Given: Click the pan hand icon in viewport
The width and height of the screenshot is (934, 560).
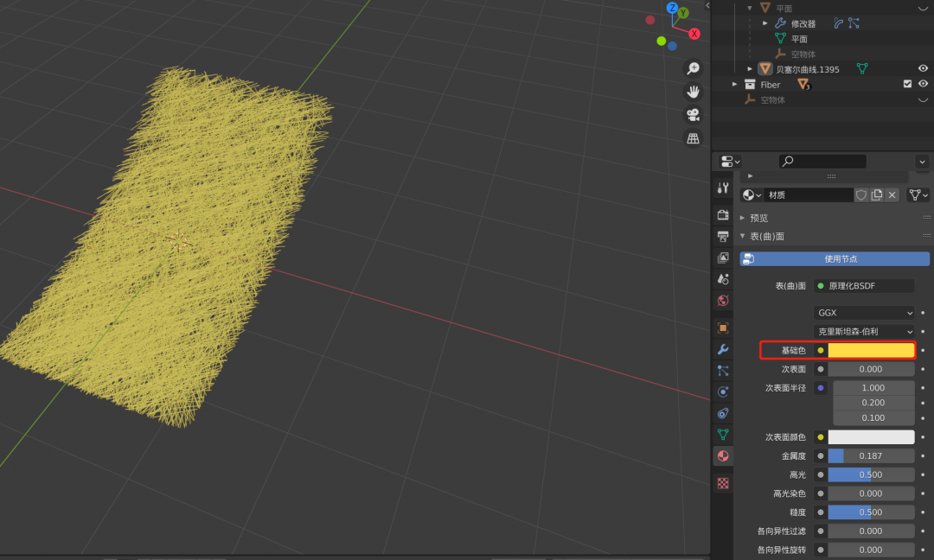Looking at the screenshot, I should pyautogui.click(x=693, y=92).
